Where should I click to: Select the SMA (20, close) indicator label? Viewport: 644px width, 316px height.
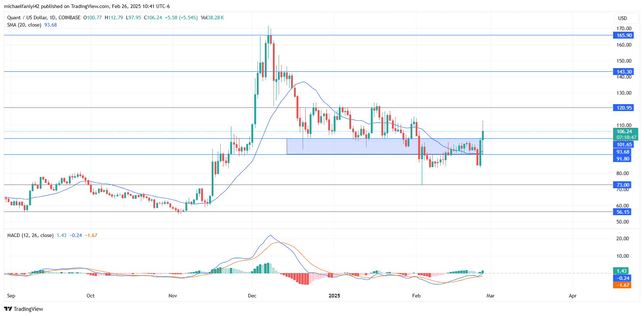[x=24, y=25]
